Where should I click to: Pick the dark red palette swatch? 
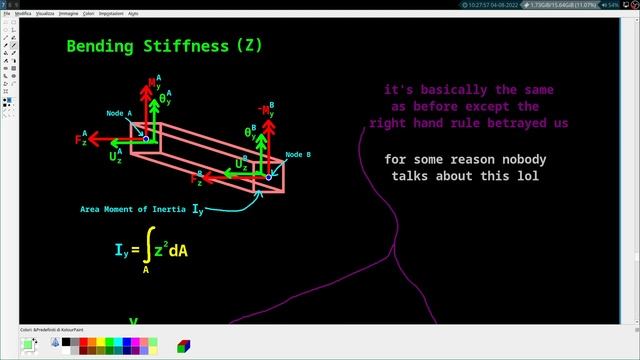tap(84, 350)
